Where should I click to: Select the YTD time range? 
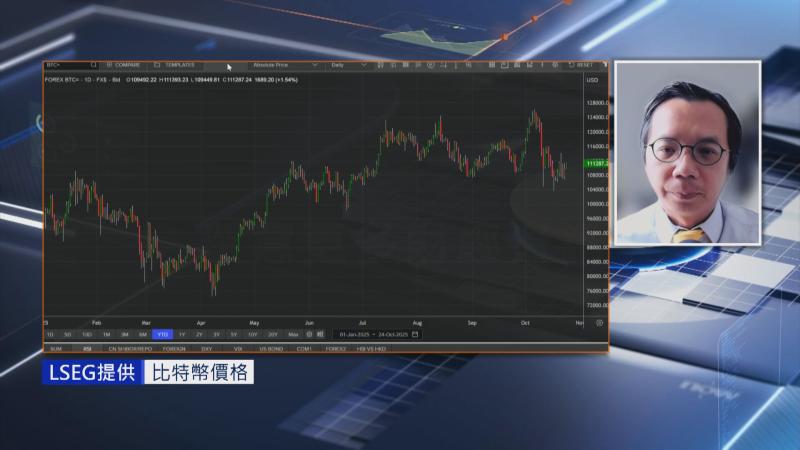162,334
